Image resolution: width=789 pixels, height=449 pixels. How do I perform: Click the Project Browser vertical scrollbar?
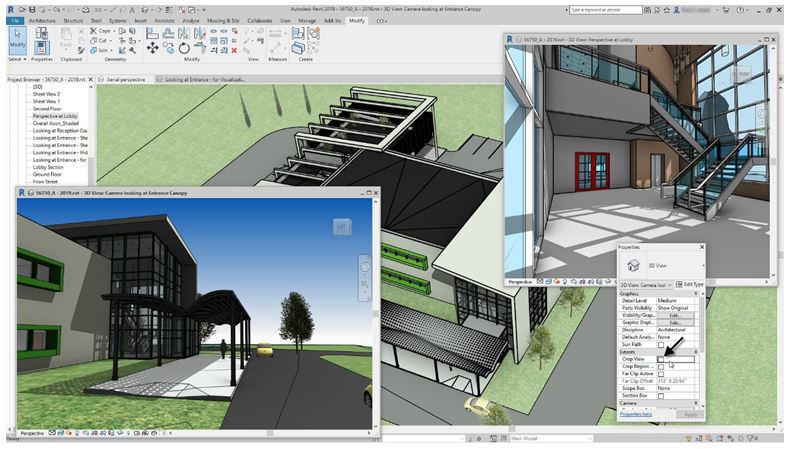pos(91,134)
